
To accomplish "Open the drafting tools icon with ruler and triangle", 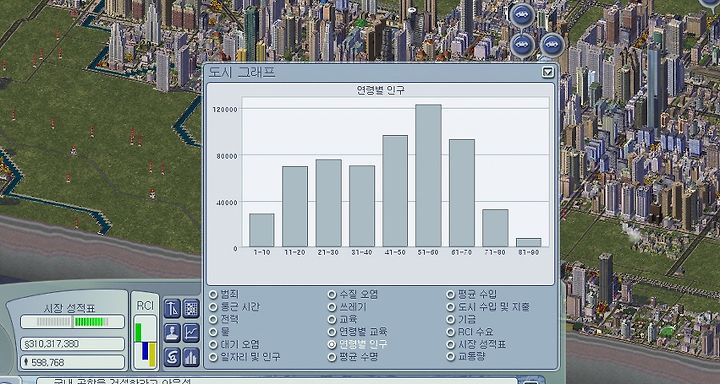I will [172, 308].
